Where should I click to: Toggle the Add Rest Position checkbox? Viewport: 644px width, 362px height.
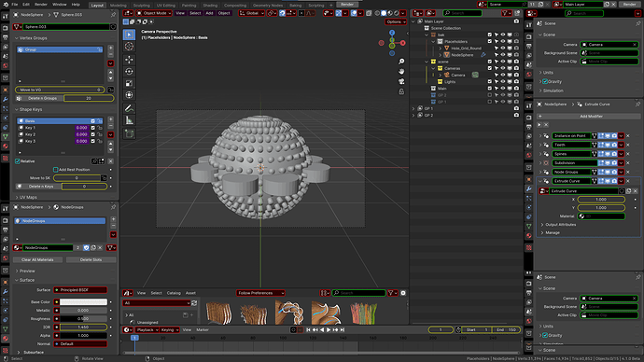tap(55, 170)
